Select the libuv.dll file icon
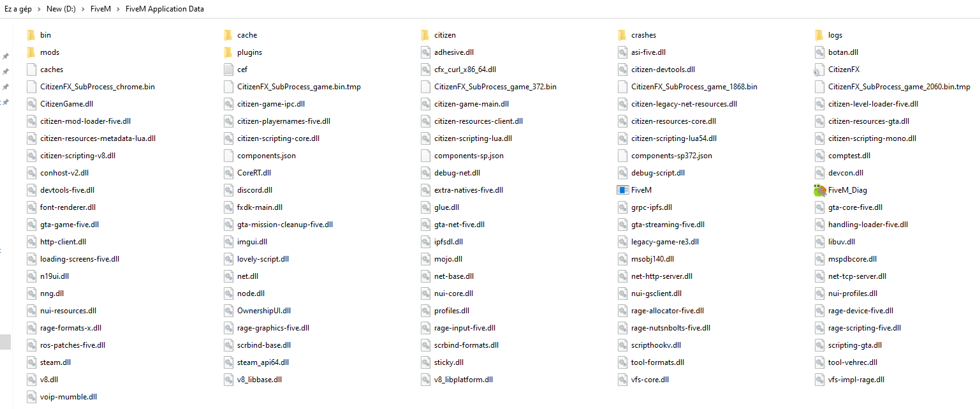Image resolution: width=980 pixels, height=409 pixels. (819, 242)
